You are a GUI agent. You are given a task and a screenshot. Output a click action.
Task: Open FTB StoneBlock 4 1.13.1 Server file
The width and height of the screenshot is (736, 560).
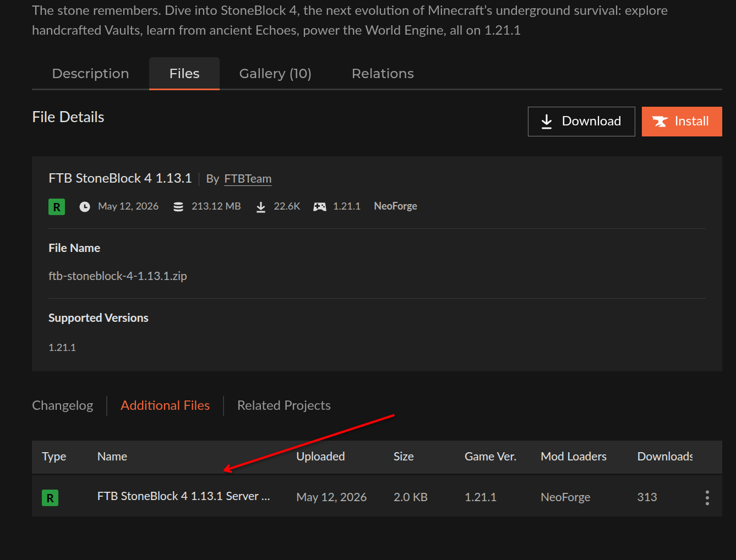[x=183, y=496]
